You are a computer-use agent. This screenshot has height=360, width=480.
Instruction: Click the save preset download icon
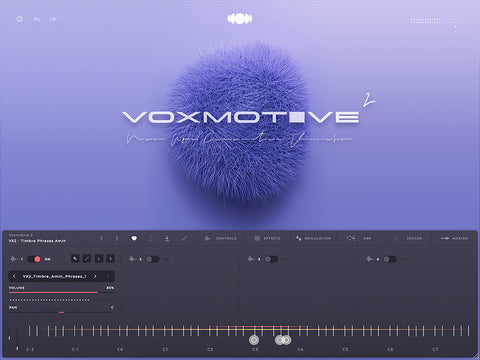(167, 238)
